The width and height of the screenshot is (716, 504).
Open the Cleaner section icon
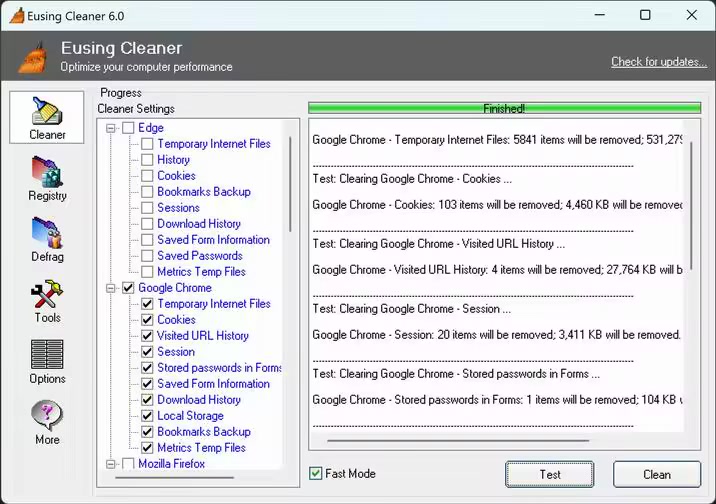[47, 111]
